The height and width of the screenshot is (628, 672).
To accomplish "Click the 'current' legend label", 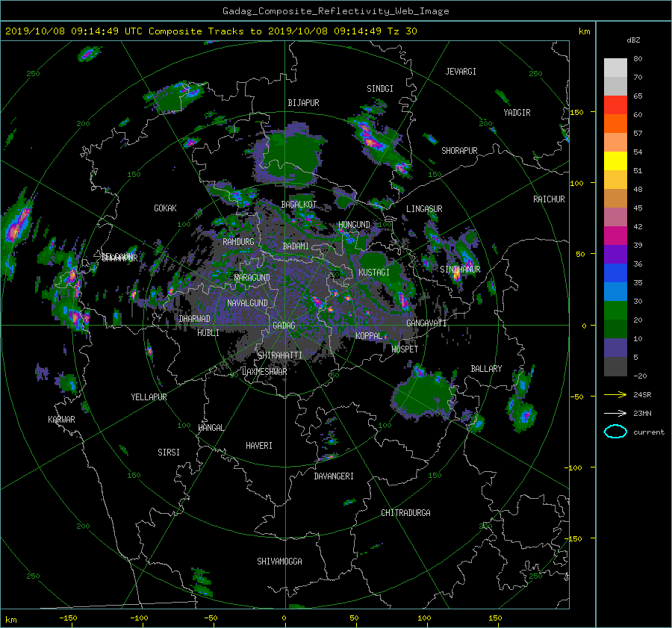I will 648,432.
